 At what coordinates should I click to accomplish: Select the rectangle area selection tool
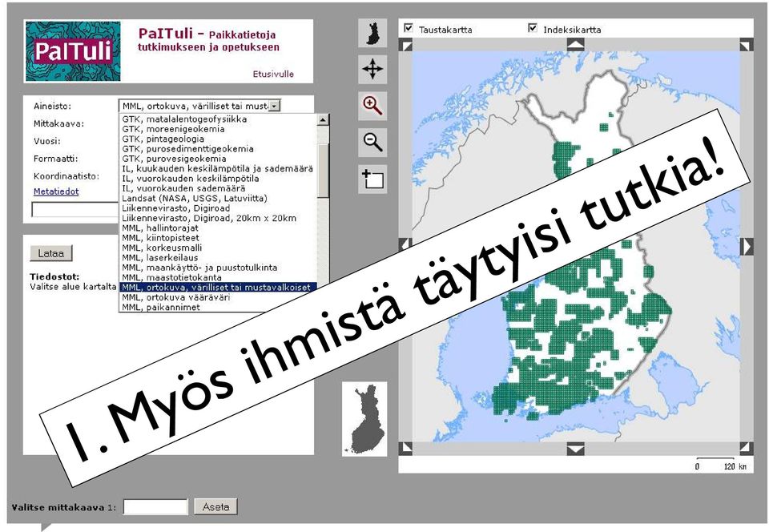point(372,179)
